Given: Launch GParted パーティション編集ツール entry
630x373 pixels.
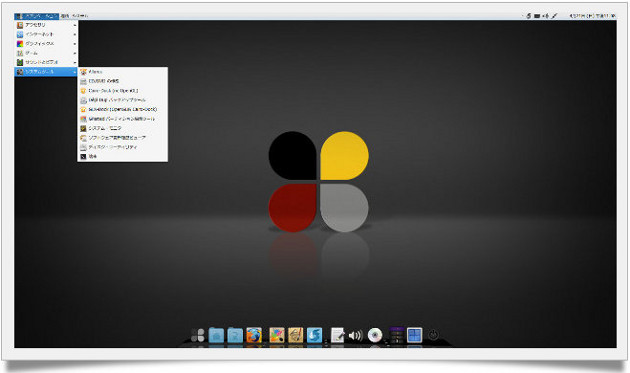Looking at the screenshot, I should 123,119.
